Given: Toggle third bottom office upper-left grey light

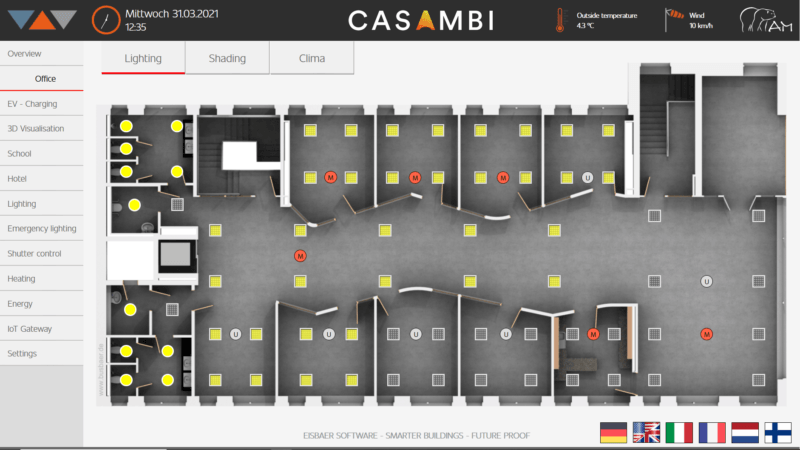Looking at the screenshot, I should [393, 334].
